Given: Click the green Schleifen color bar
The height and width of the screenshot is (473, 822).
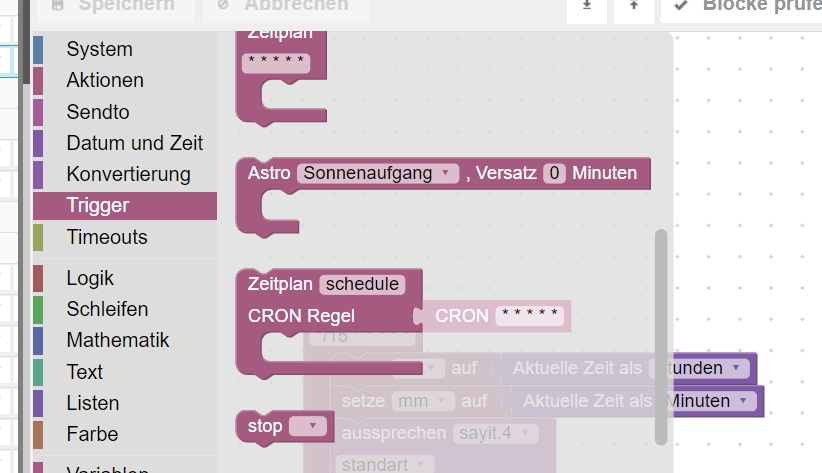Looking at the screenshot, I should (38, 309).
